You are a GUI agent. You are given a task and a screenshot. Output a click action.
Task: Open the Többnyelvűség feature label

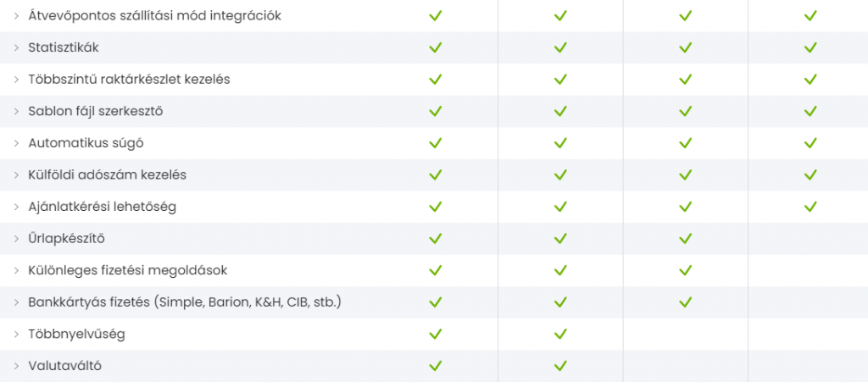[x=76, y=334]
